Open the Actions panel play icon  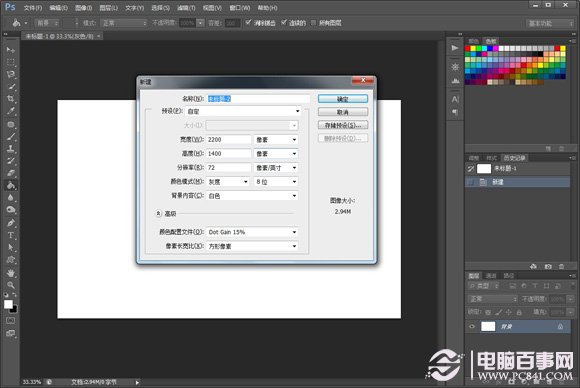point(455,48)
